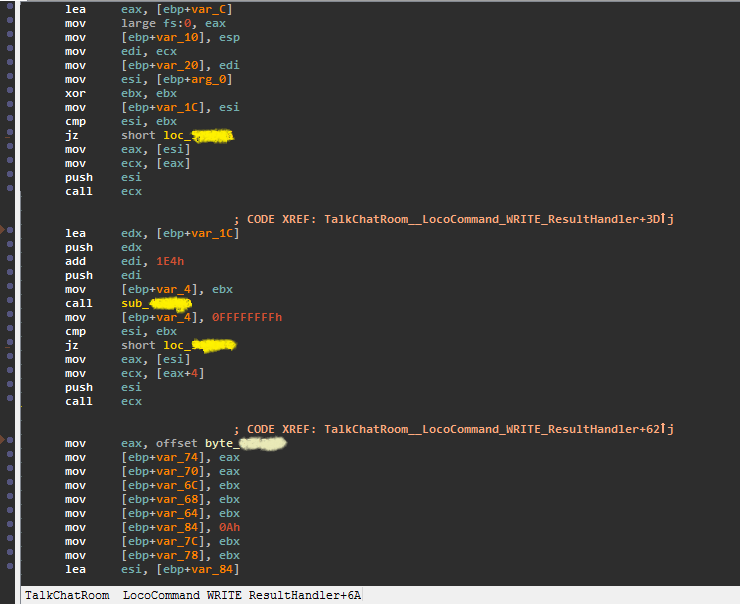Click gutter dot beside 'mov edi, ecx'
The image size is (740, 604).
coord(10,51)
